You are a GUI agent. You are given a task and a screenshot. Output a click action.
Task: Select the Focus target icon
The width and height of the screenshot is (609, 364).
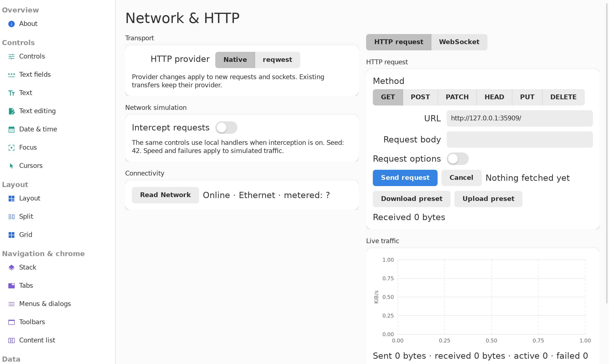coord(12,147)
